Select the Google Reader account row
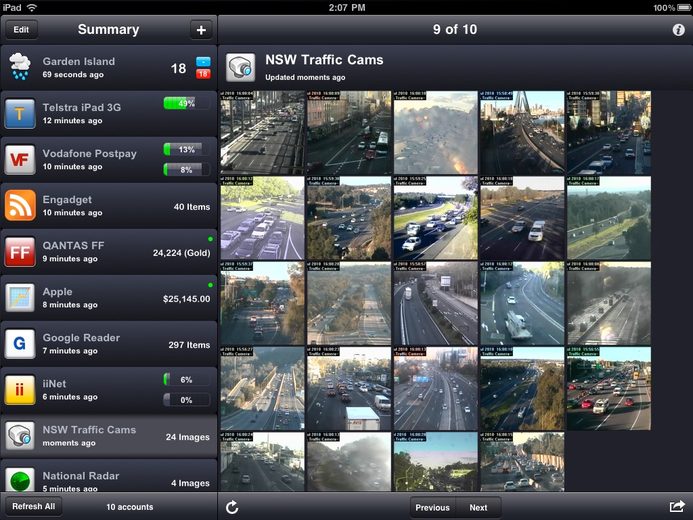Image resolution: width=693 pixels, height=520 pixels. point(109,344)
